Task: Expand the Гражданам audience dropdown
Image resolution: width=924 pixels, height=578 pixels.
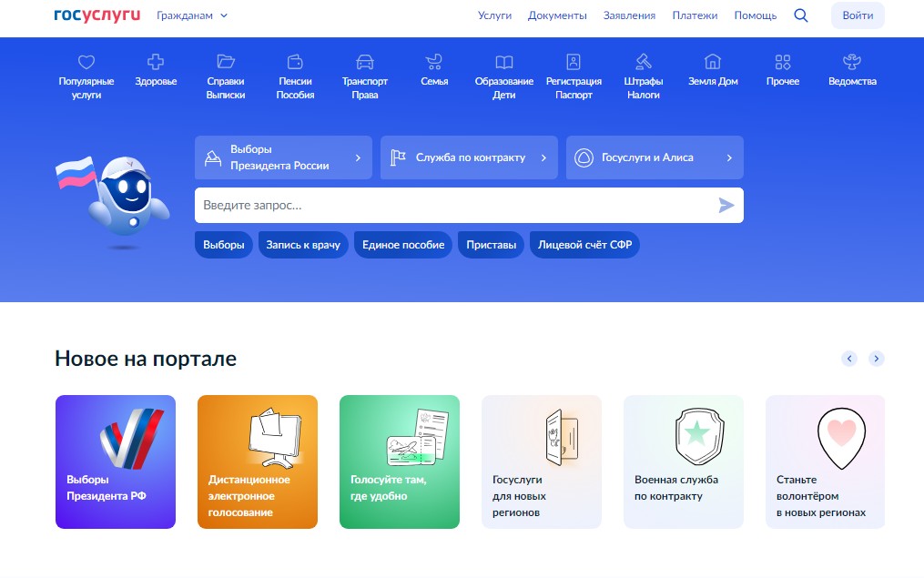Action: tap(192, 15)
